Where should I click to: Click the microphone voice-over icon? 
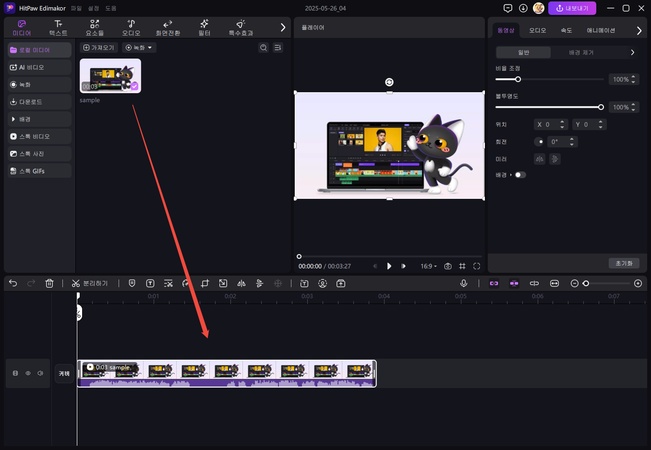[x=464, y=284]
